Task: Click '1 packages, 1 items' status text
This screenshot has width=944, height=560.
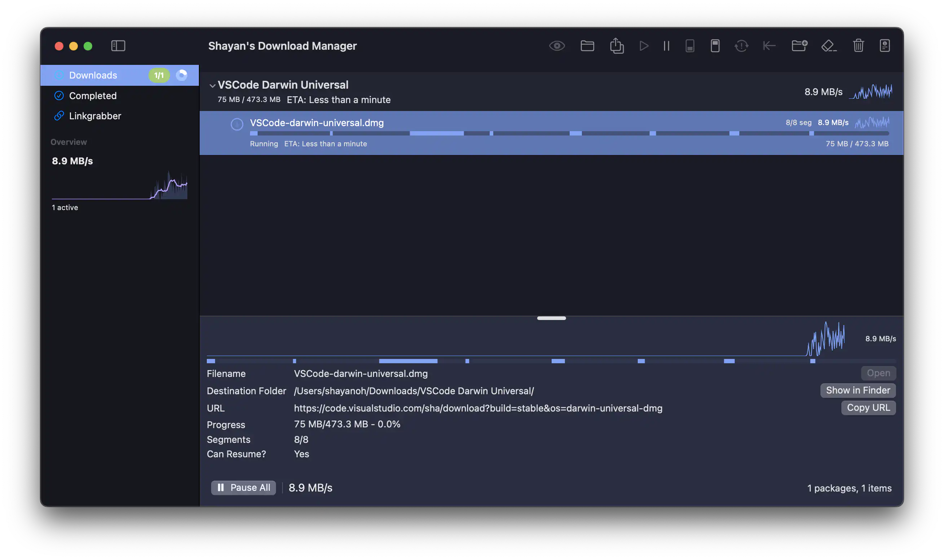Action: coord(849,488)
